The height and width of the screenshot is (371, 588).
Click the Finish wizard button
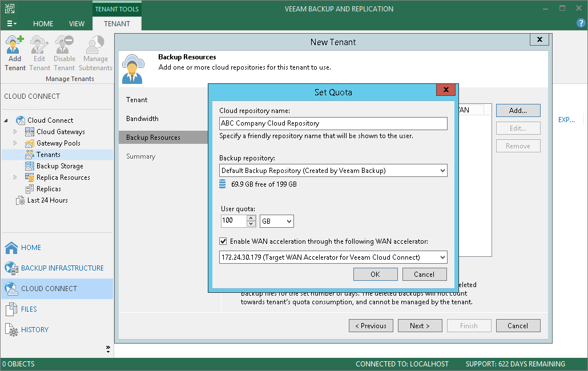pyautogui.click(x=469, y=326)
